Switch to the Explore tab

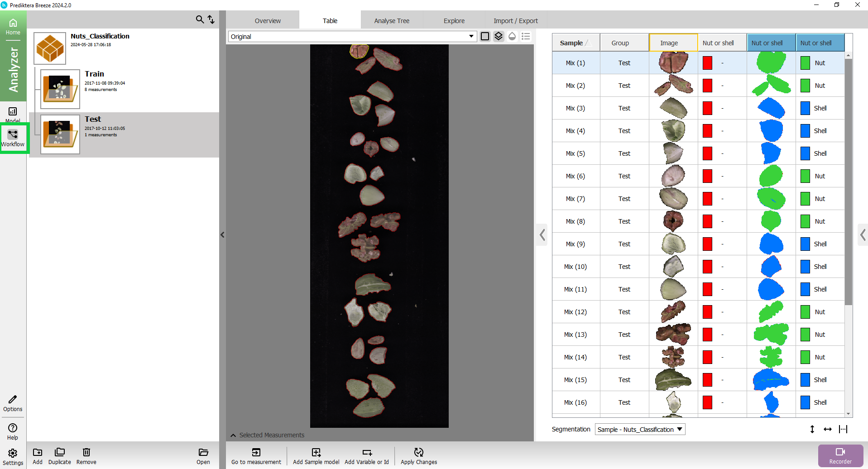tap(454, 21)
